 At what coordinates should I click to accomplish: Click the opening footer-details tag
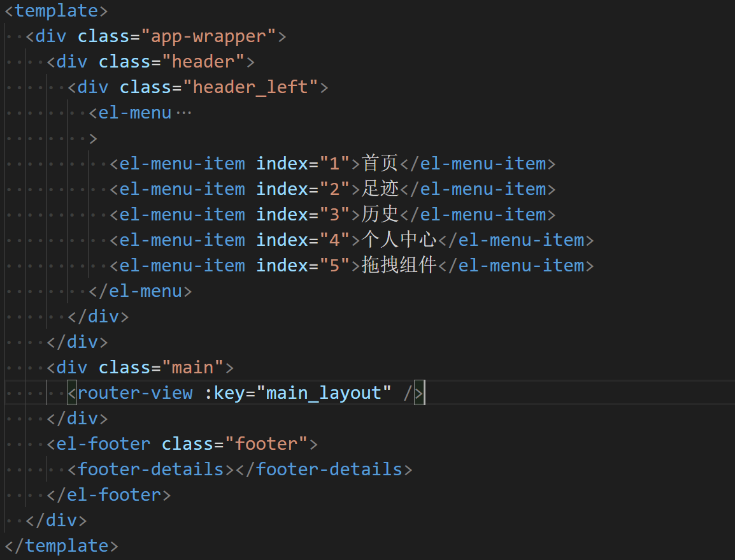(150, 470)
